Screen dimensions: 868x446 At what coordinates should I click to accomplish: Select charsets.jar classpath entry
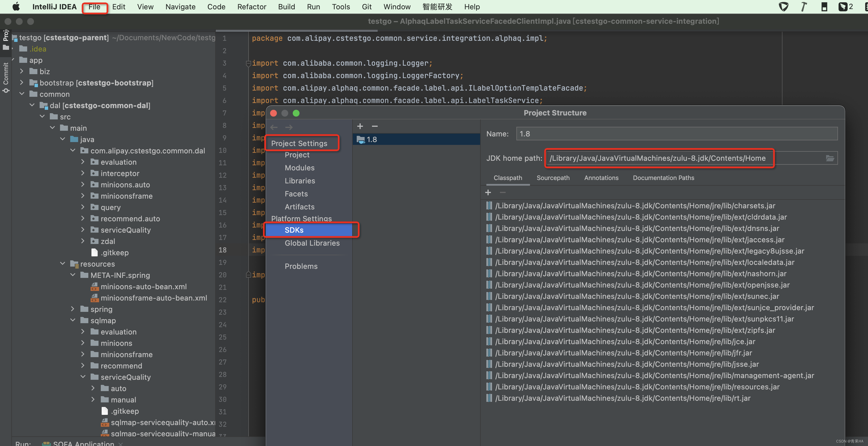coord(635,205)
